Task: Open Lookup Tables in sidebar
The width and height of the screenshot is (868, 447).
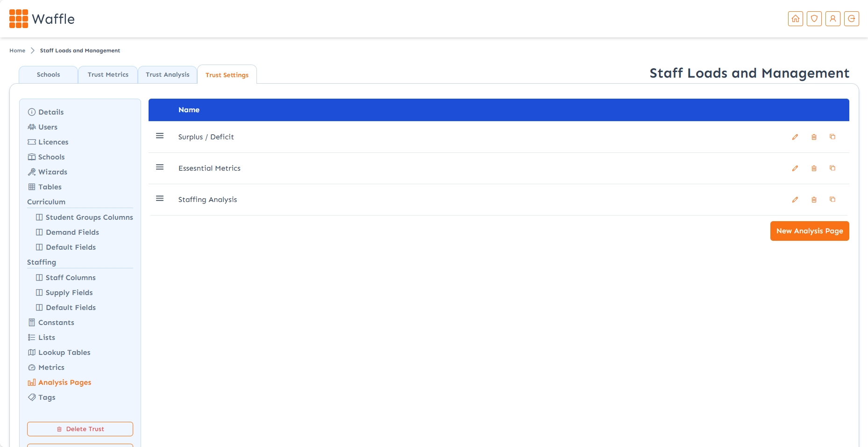Action: [x=64, y=353]
